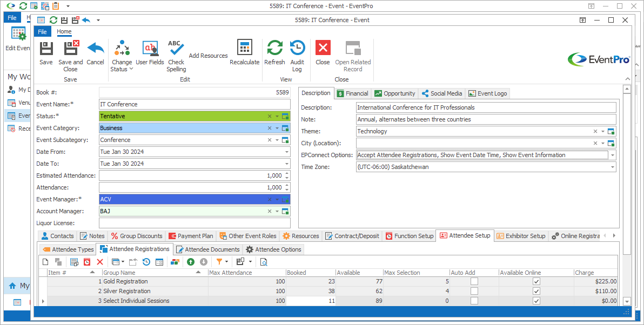This screenshot has width=644, height=325.
Task: Expand City (Location) dropdown arrow
Action: coord(603,143)
